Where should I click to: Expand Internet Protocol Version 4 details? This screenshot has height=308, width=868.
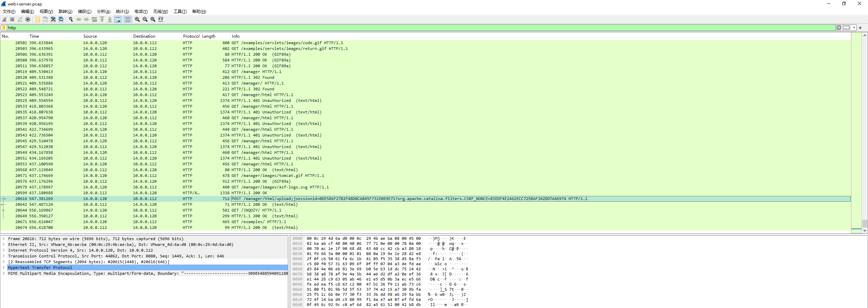point(4,250)
